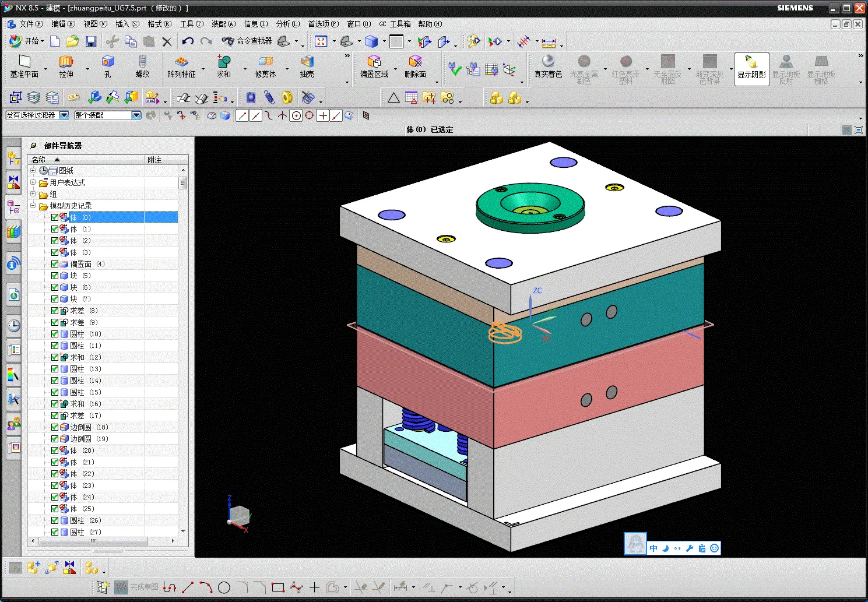Viewport: 868px width, 602px height.
Task: Open the 插入(S) menu
Action: [127, 24]
